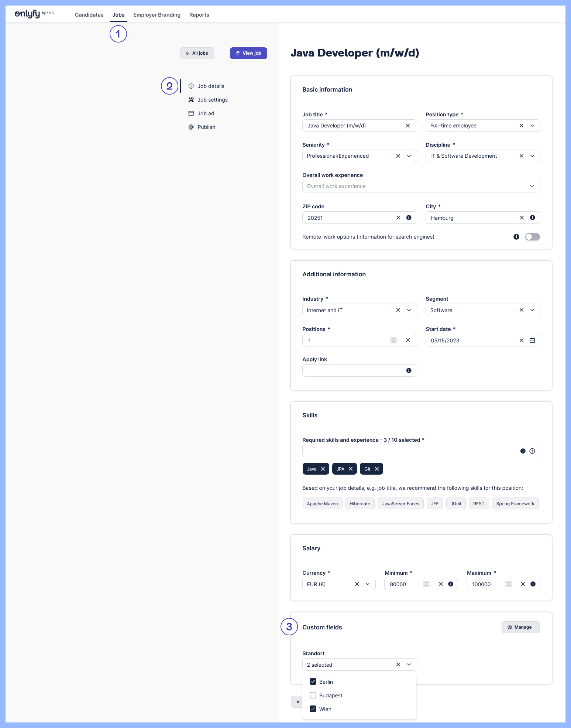Add recommended skill Hibernate
The height and width of the screenshot is (728, 571).
pyautogui.click(x=360, y=504)
